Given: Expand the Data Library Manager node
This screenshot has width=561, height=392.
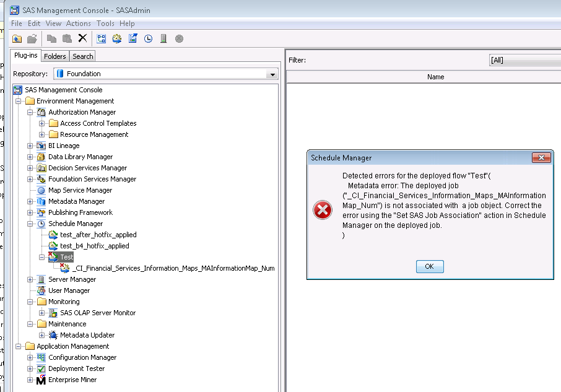Looking at the screenshot, I should pyautogui.click(x=30, y=157).
